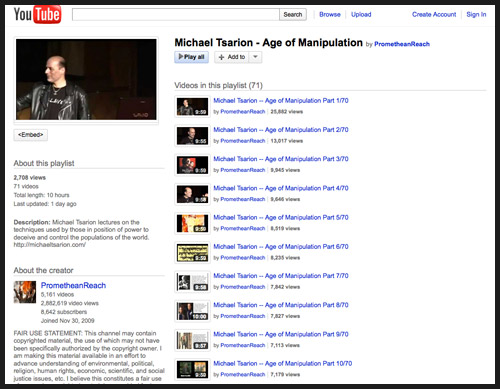
Task: Select the 'Last updated: 1 day ago' text
Action: [x=45, y=204]
